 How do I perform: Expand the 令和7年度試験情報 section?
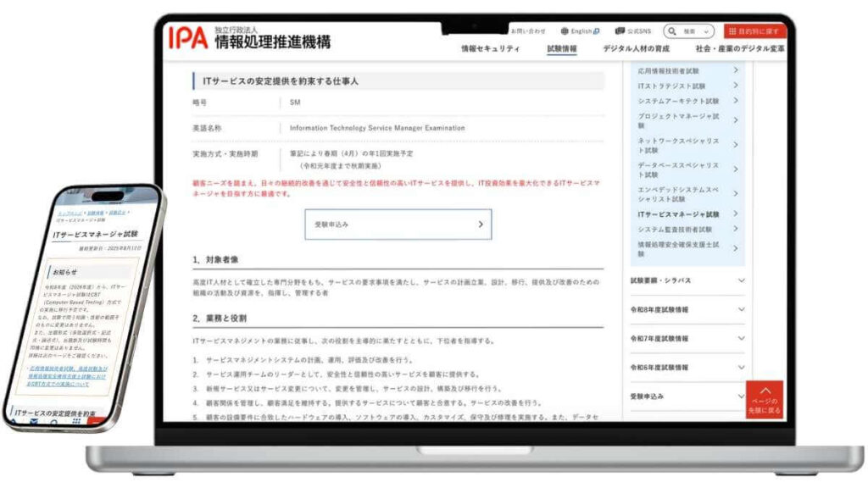tap(741, 338)
